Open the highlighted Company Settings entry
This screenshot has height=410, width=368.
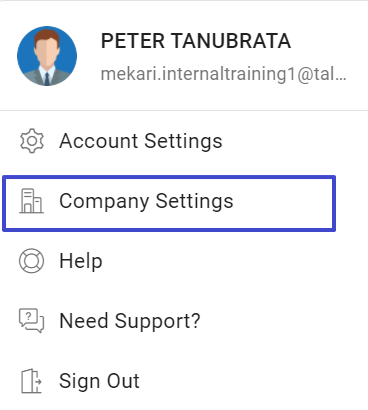tap(169, 203)
